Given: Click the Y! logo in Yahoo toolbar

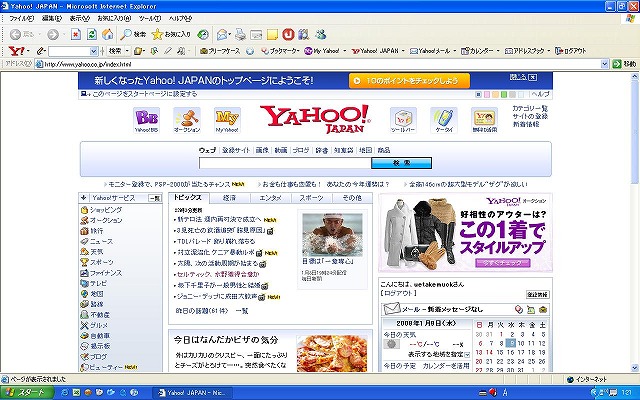Looking at the screenshot, I should pyautogui.click(x=16, y=51).
